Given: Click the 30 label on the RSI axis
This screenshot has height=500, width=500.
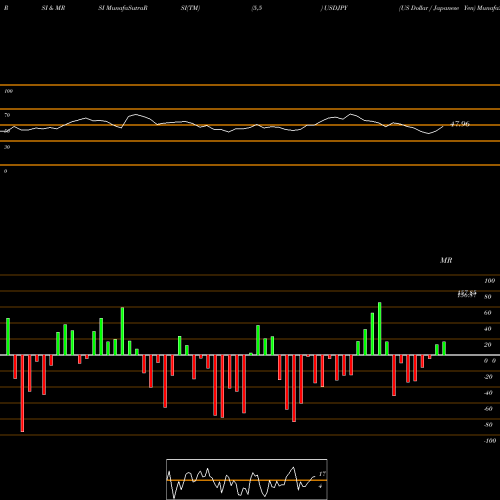Looking at the screenshot, I should pos(7,147).
